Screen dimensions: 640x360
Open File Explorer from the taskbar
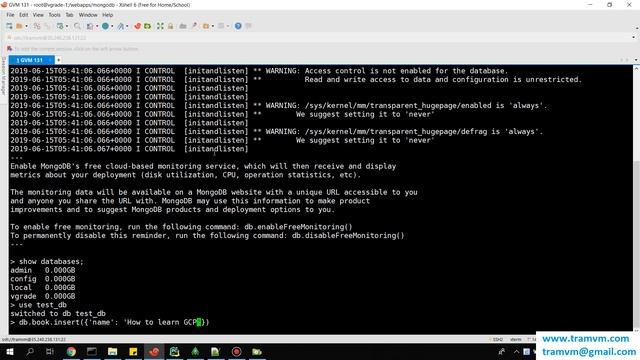(x=113, y=351)
